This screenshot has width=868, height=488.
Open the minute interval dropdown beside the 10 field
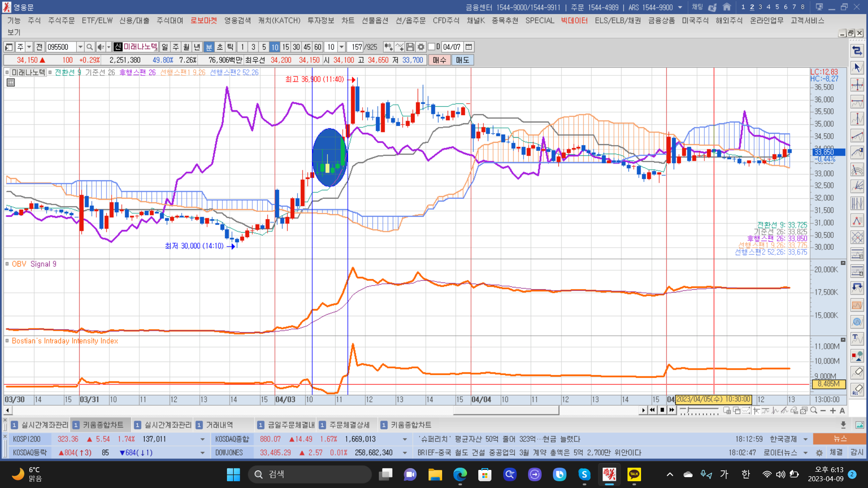[x=342, y=47]
